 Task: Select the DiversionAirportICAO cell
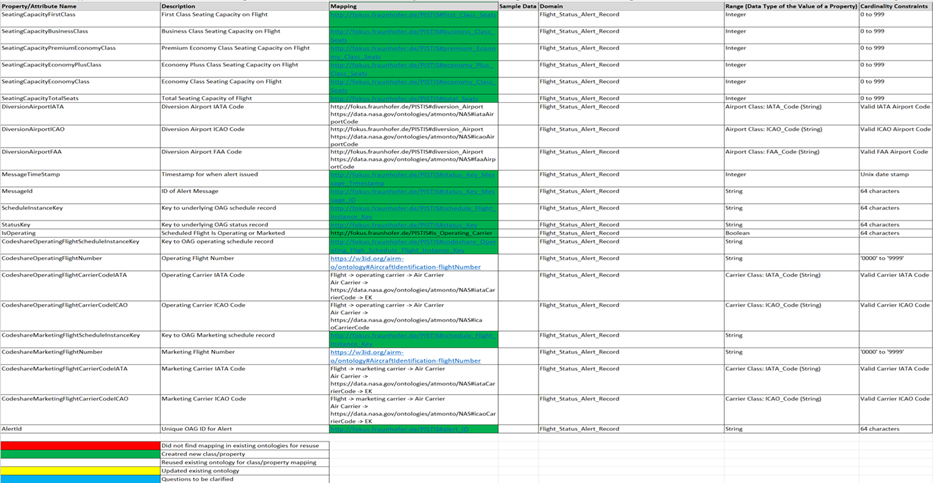[x=80, y=136]
